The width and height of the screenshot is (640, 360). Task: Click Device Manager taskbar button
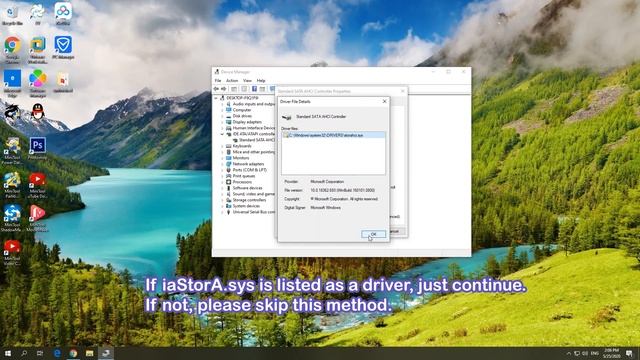click(106, 353)
